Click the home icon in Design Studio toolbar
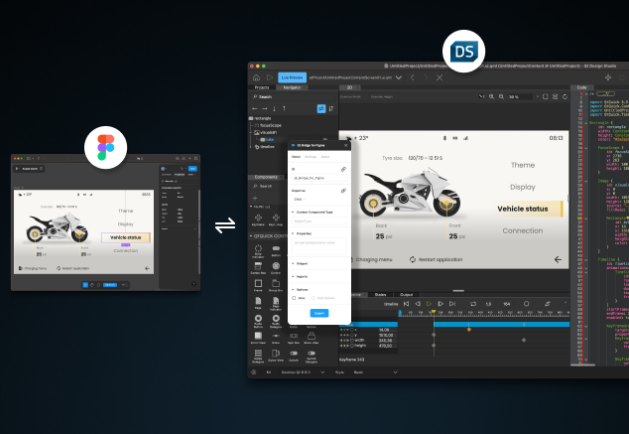The height and width of the screenshot is (434, 629). (x=256, y=77)
